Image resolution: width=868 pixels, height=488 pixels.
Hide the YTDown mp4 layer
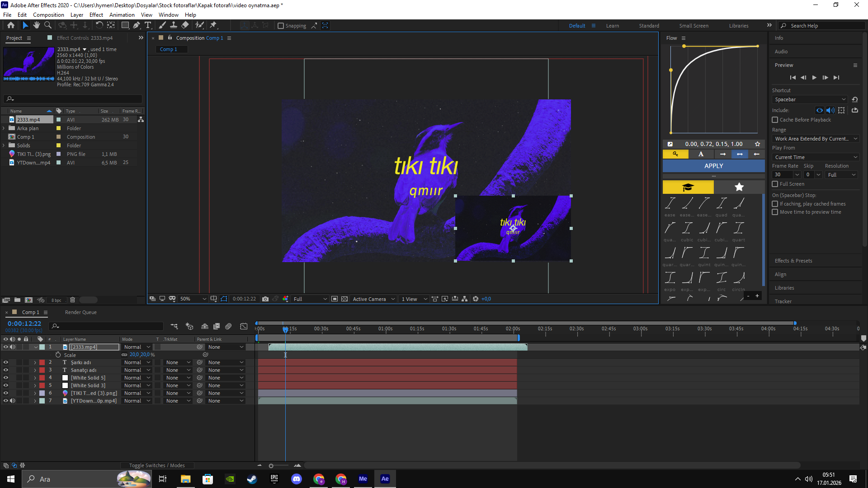pos(6,401)
